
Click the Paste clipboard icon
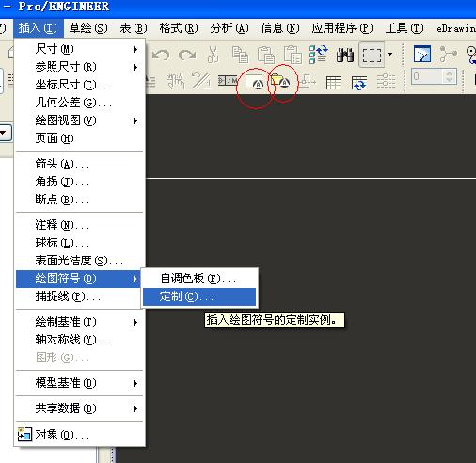(266, 55)
